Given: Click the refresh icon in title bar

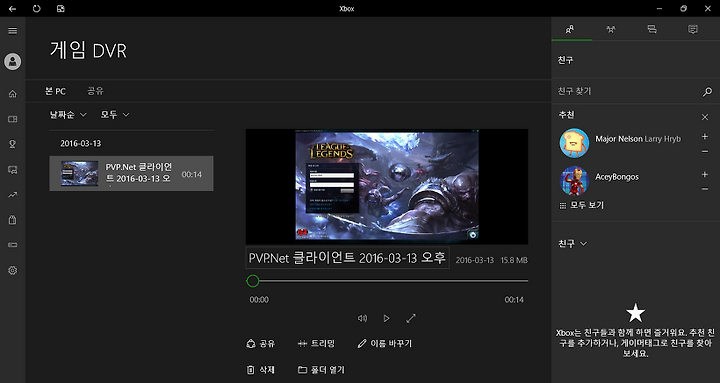Looking at the screenshot, I should tap(37, 8).
